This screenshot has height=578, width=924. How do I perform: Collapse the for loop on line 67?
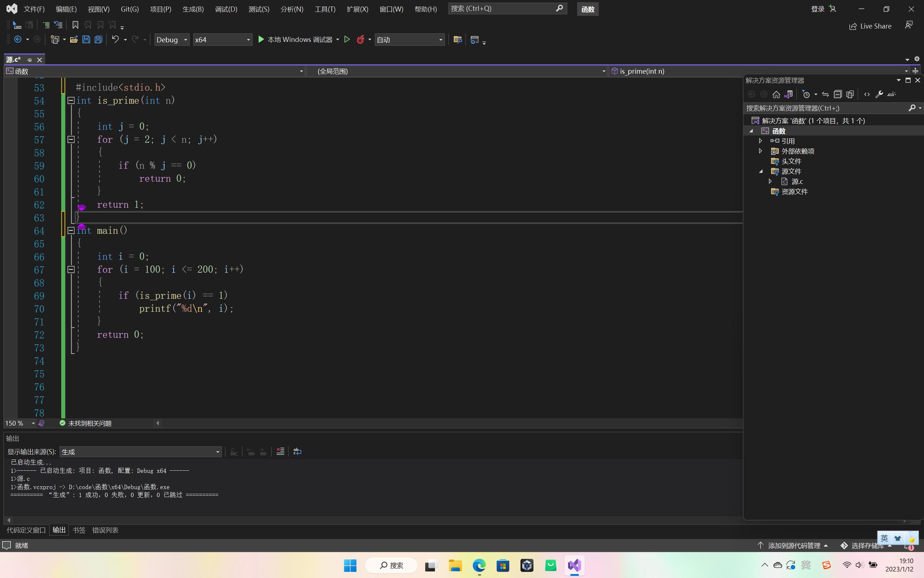pyautogui.click(x=71, y=269)
